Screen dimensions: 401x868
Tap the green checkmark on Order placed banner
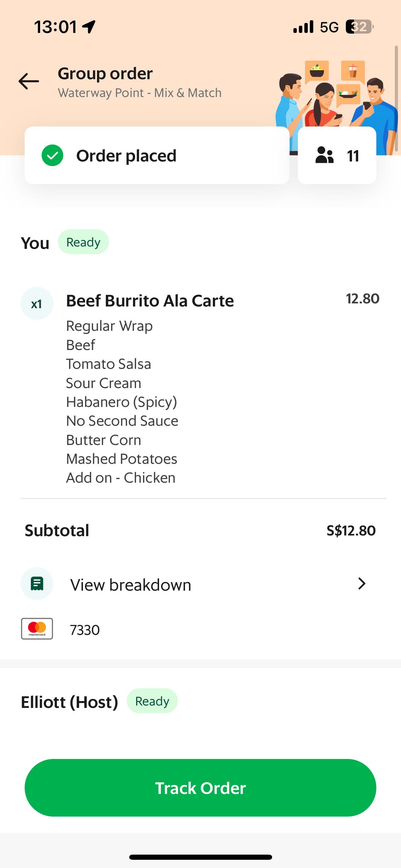click(x=52, y=156)
